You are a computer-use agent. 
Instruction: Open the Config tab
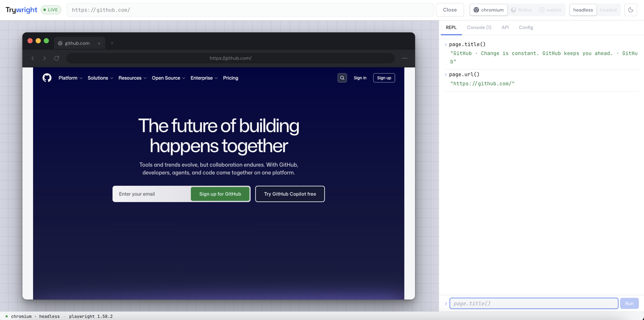pos(526,28)
